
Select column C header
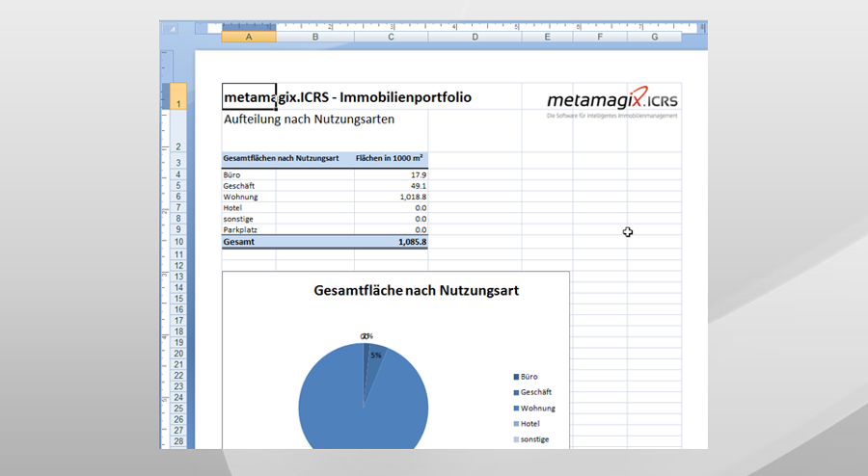pyautogui.click(x=391, y=37)
